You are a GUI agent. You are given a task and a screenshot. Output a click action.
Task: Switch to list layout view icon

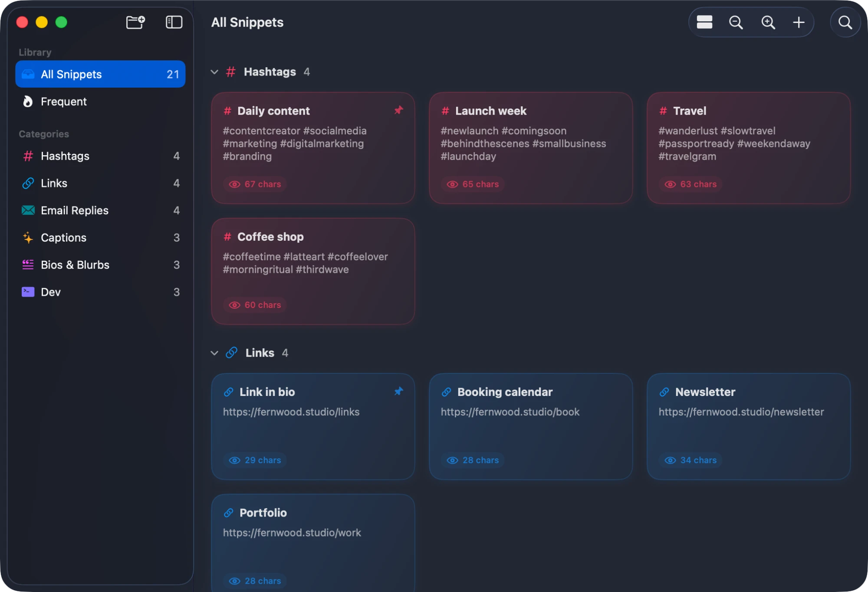[x=704, y=22]
